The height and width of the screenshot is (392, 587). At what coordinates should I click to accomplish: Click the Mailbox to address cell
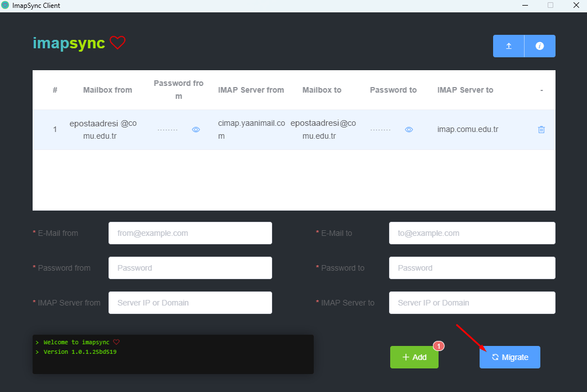(x=323, y=129)
